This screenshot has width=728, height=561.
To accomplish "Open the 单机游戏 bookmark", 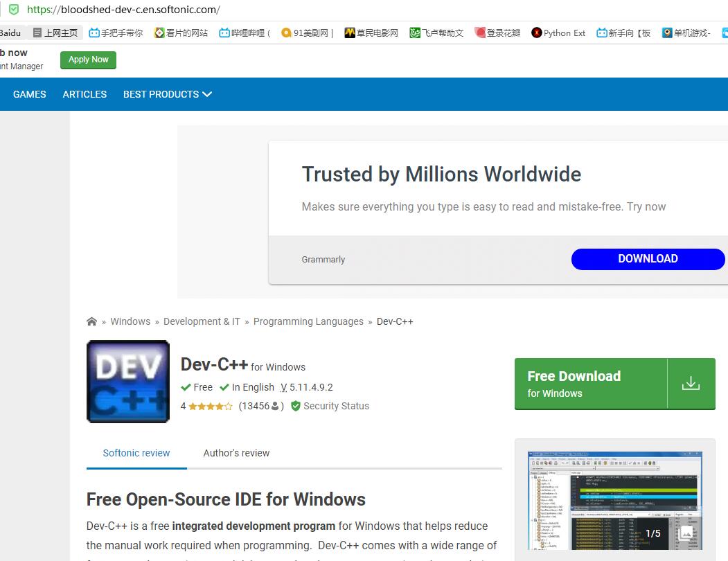I will point(686,33).
